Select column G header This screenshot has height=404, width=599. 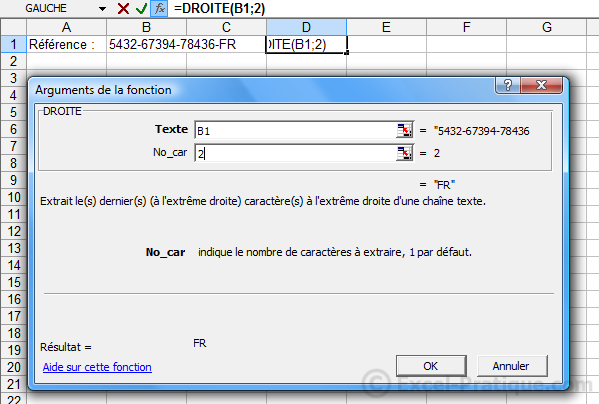coord(547,27)
